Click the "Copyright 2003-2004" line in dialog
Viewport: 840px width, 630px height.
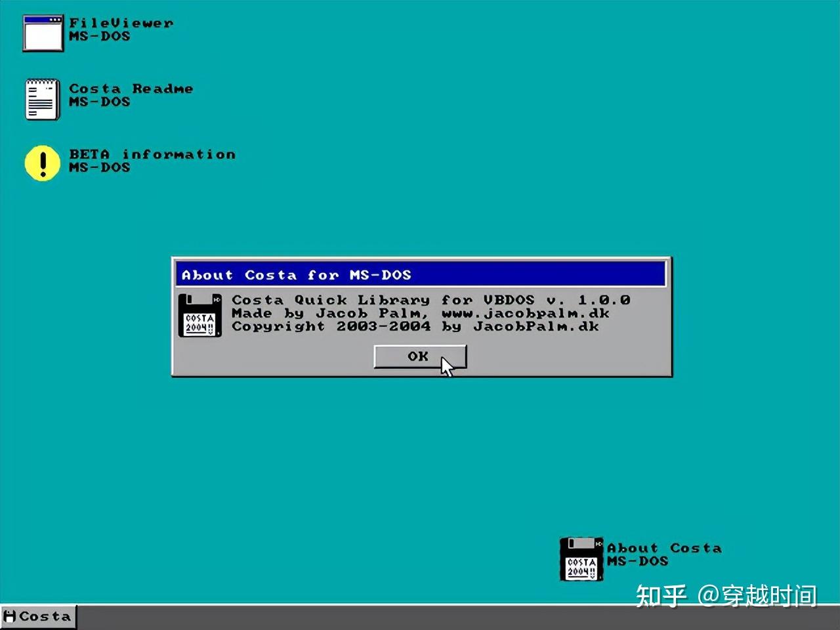(x=415, y=326)
